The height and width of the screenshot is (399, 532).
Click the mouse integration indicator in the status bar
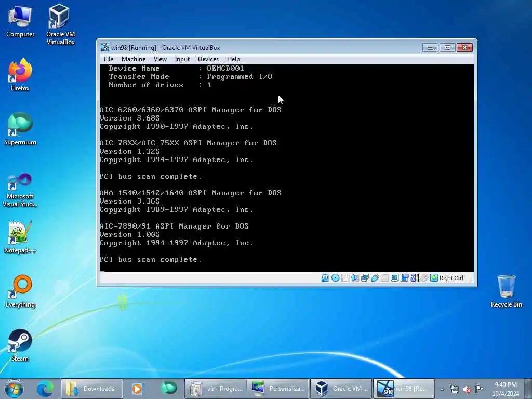click(424, 278)
